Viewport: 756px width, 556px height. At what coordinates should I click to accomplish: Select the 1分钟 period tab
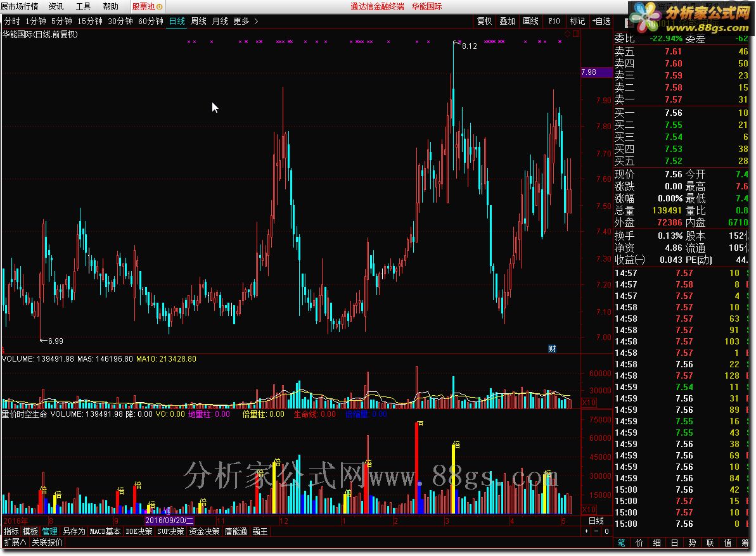35,21
